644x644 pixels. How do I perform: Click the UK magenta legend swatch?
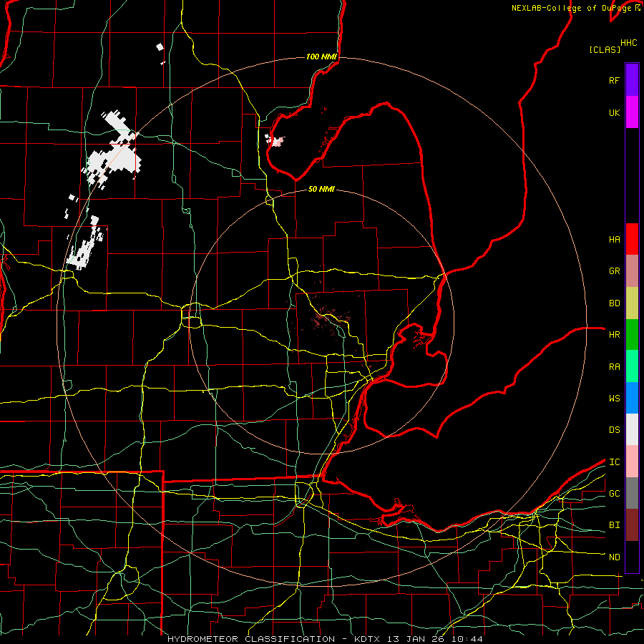point(632,112)
